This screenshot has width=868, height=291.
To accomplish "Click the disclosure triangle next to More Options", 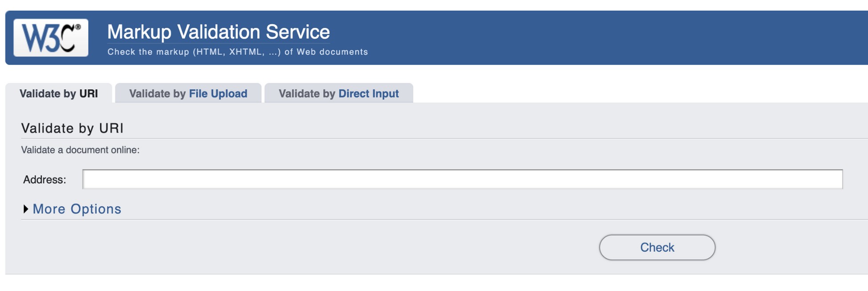I will pyautogui.click(x=24, y=209).
